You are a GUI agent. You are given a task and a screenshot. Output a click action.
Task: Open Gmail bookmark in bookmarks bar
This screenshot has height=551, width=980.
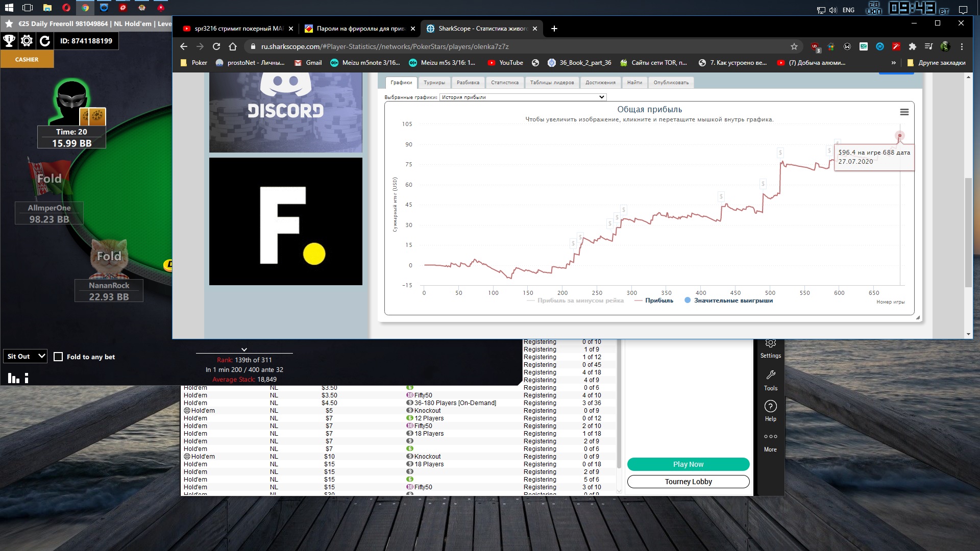pos(308,63)
